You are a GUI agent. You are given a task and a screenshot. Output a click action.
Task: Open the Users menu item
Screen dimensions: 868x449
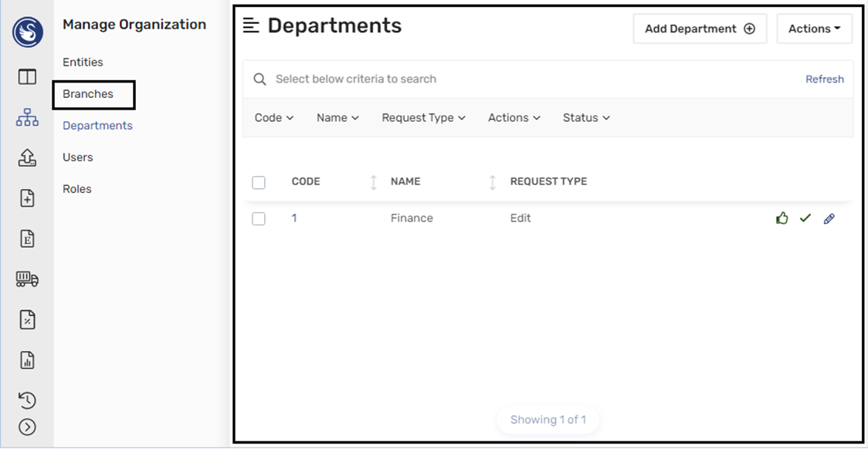pyautogui.click(x=78, y=157)
